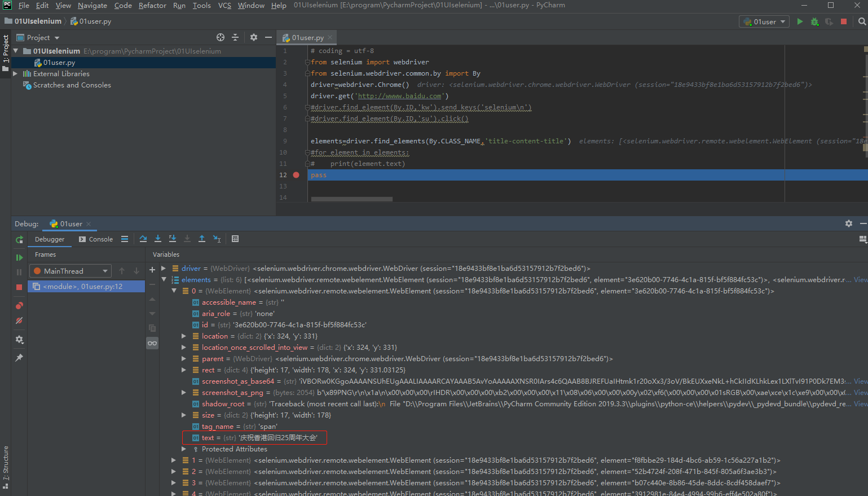The image size is (868, 496).
Task: Click the editor horizontal scrollbar
Action: (x=351, y=199)
